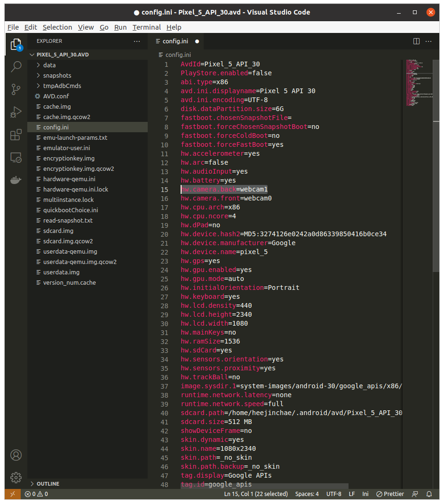The image size is (444, 504).
Task: Open the Manage gear menu
Action: (16, 478)
